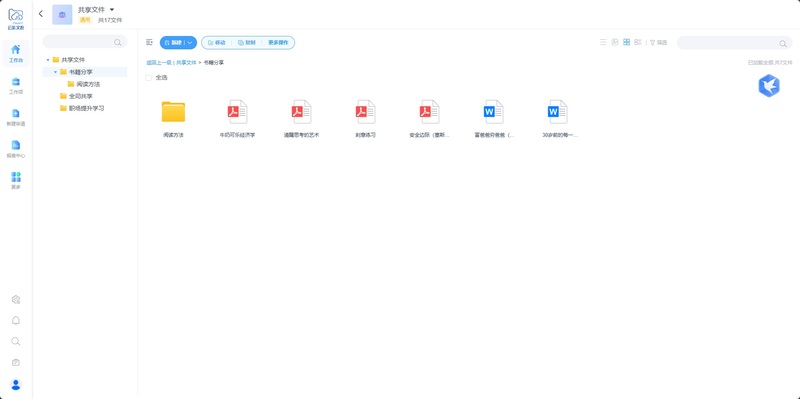Click the 复制 copy button

pos(247,43)
